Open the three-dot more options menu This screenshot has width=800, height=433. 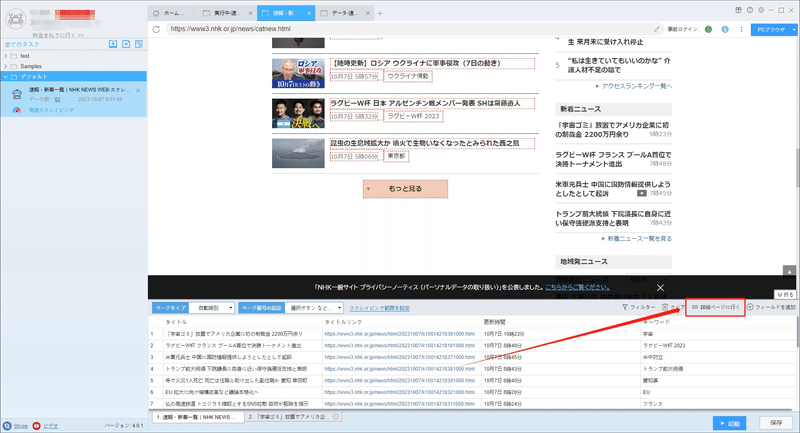tap(741, 30)
